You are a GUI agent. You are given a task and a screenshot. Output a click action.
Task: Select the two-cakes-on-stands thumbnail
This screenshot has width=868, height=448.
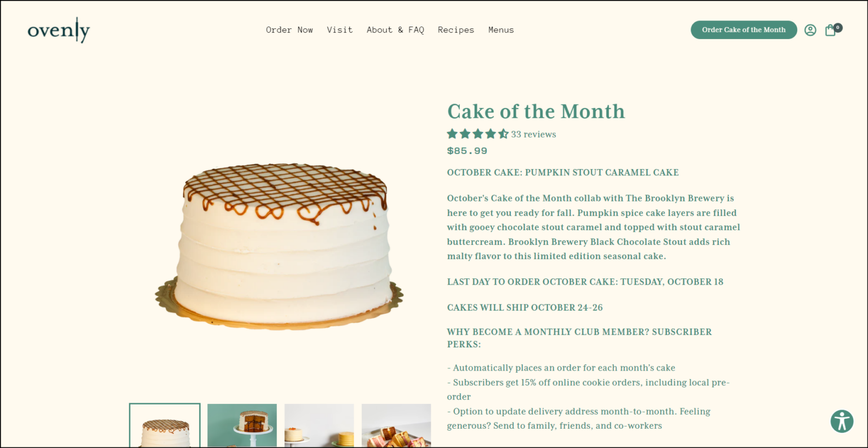[x=319, y=425]
